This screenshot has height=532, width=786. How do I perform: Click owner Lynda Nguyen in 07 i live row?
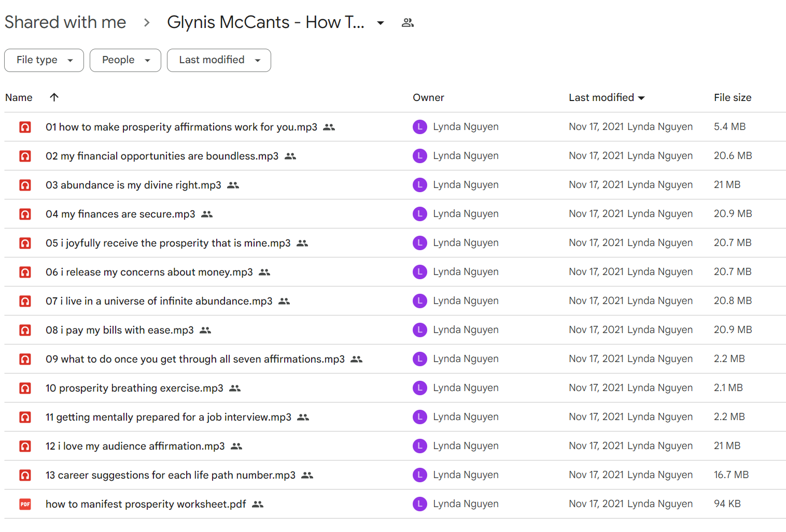click(x=466, y=301)
